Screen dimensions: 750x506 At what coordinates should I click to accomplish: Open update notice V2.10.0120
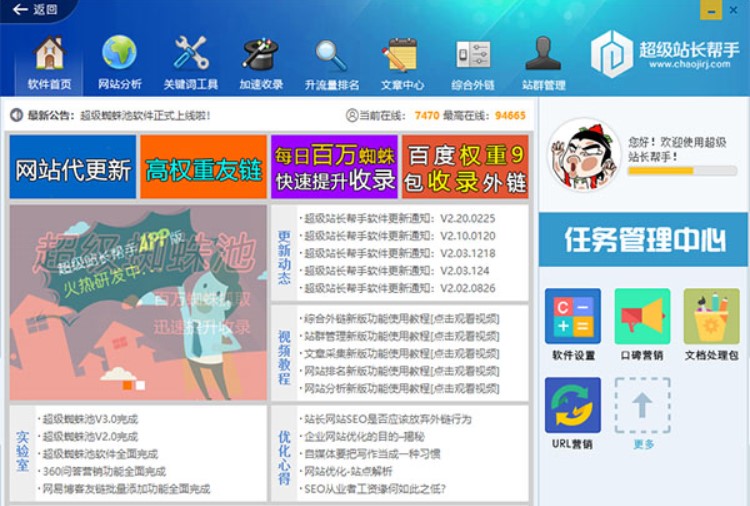(x=400, y=236)
